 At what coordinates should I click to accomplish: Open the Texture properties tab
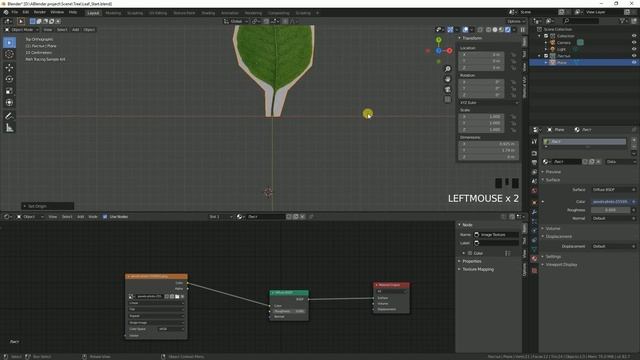click(x=534, y=270)
